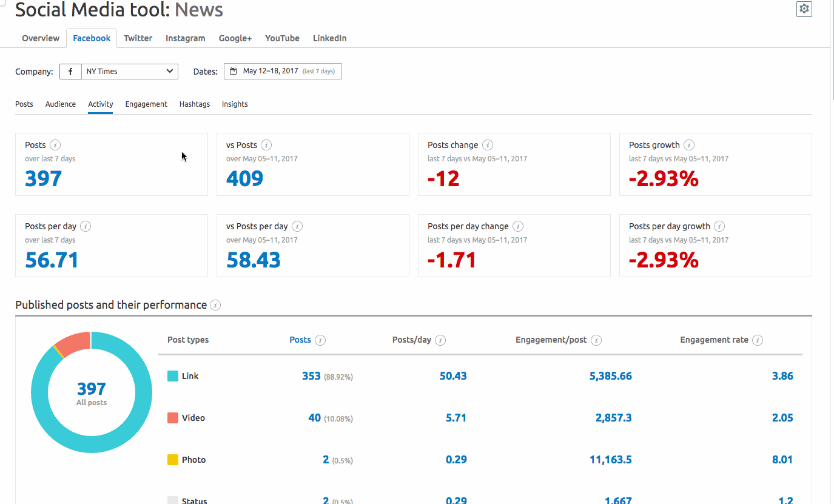Open info icon for Posts per day
Screen dimensions: 834x504
86,226
